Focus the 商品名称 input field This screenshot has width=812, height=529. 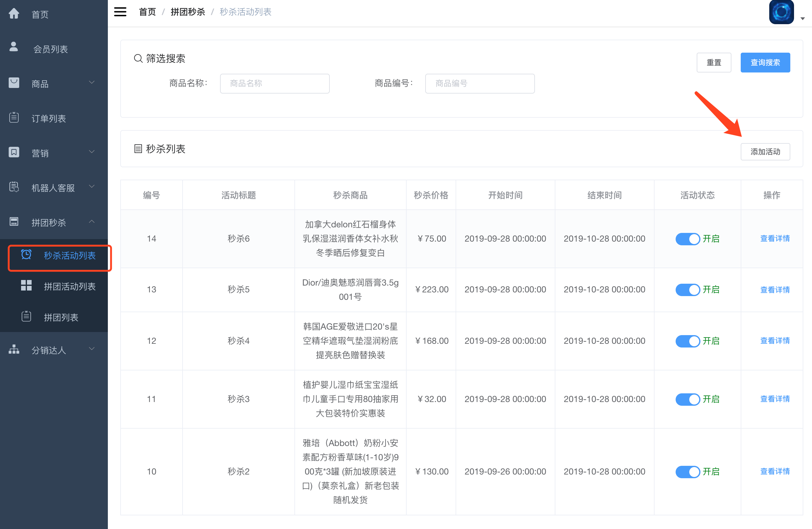pyautogui.click(x=275, y=84)
